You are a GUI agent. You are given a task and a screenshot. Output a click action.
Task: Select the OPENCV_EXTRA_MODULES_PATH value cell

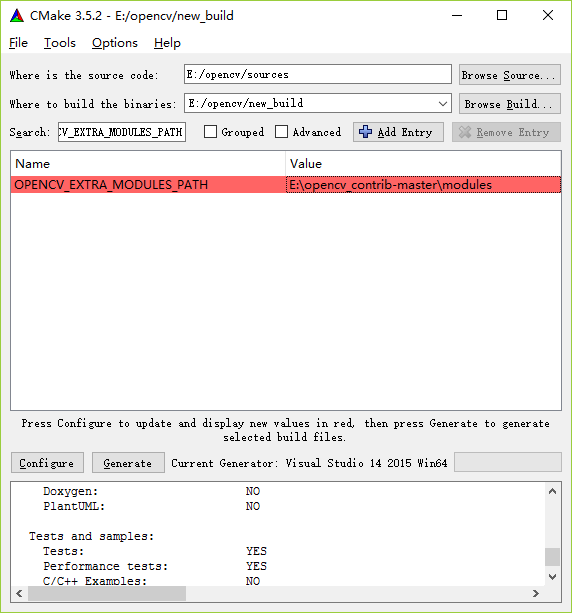[x=423, y=185]
